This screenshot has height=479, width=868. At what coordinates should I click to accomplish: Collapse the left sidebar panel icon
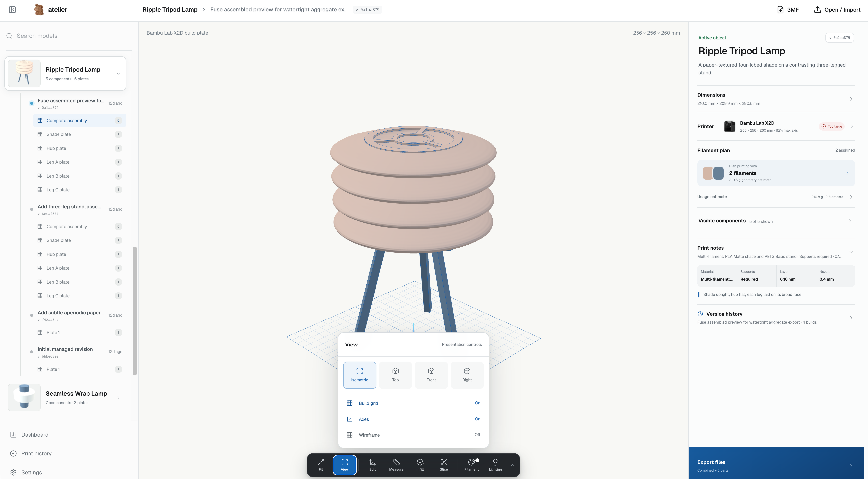(x=12, y=9)
